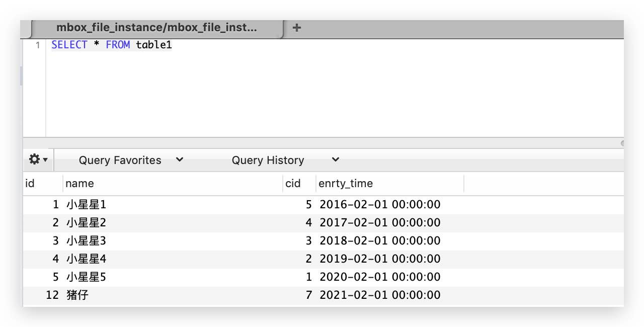Screen dimensions: 644x327
Task: Open the Query Favorites dropdown
Action: (131, 160)
